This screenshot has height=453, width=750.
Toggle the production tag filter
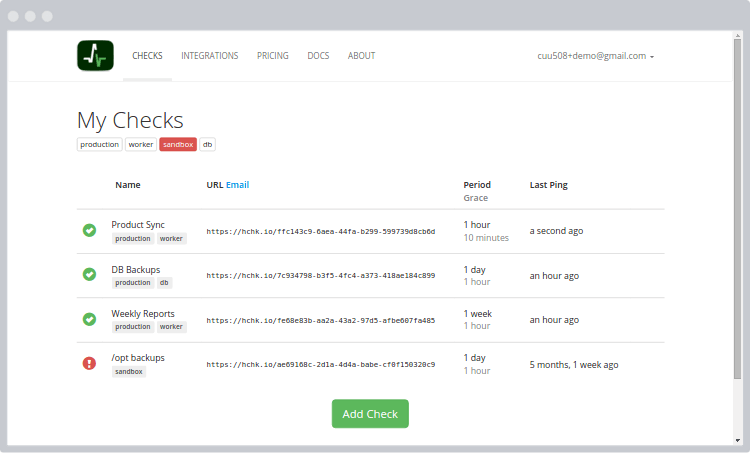(100, 144)
